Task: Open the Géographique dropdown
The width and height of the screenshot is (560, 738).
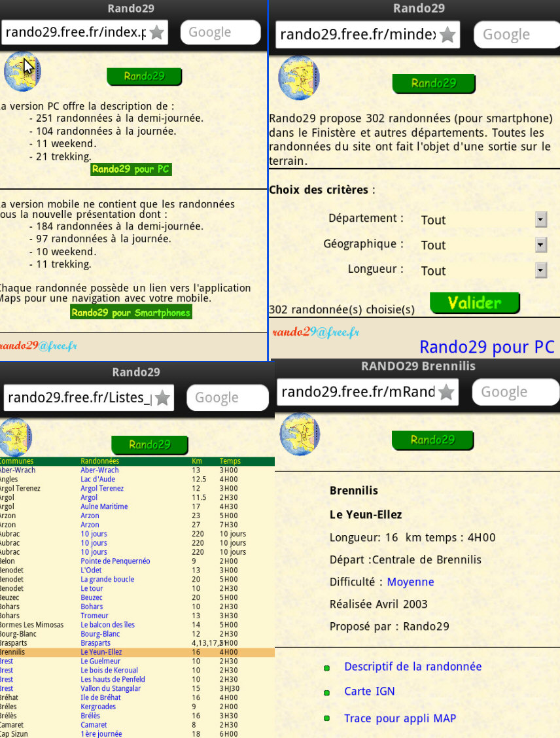Action: pos(541,245)
